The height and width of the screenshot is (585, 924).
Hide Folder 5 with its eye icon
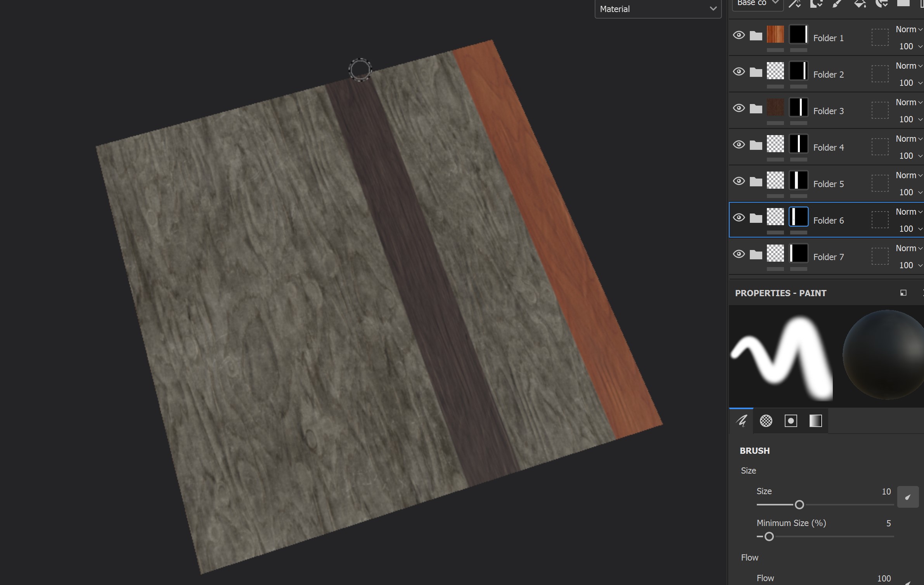point(739,181)
